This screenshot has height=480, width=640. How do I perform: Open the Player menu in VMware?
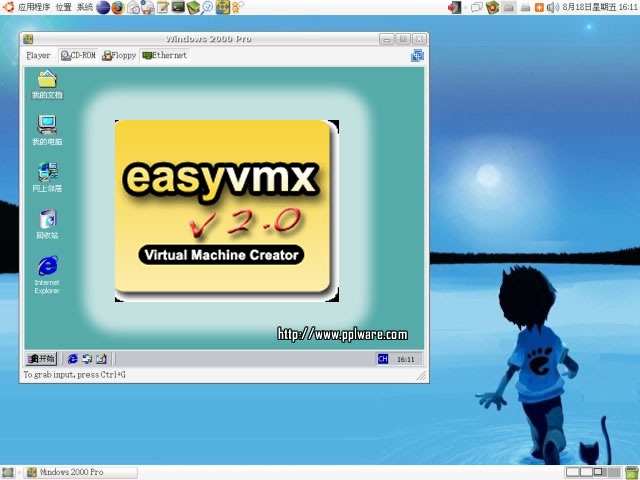tap(38, 55)
